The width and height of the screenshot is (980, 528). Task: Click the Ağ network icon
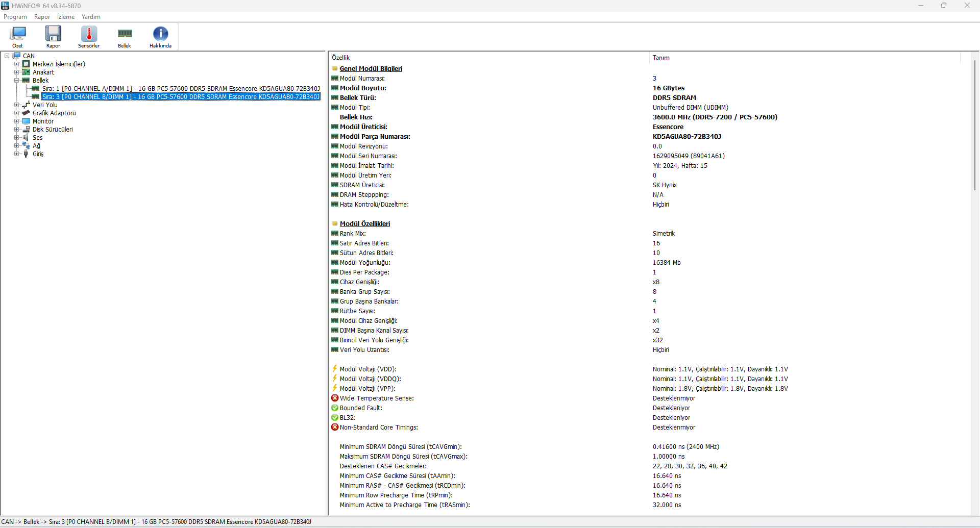(x=26, y=145)
